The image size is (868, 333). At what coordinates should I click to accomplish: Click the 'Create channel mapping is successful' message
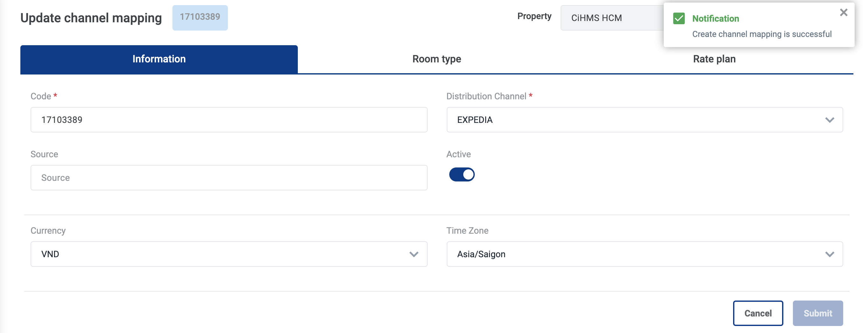click(x=761, y=34)
